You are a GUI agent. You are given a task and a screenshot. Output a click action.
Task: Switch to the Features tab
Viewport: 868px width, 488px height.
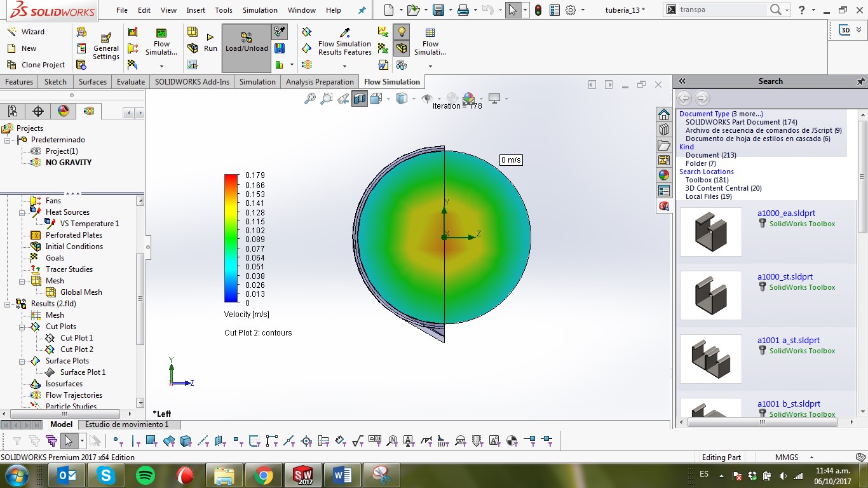coord(19,82)
